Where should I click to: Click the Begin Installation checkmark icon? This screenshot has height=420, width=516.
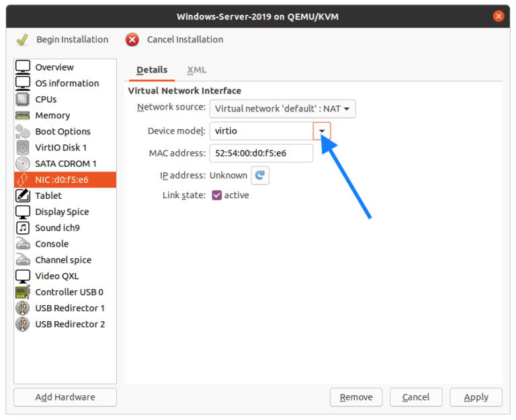tap(22, 40)
